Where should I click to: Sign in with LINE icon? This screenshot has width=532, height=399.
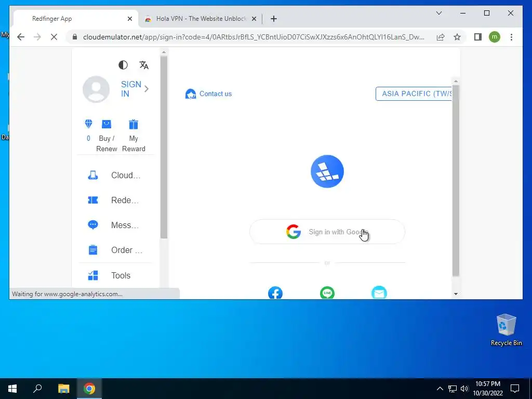pos(327,293)
